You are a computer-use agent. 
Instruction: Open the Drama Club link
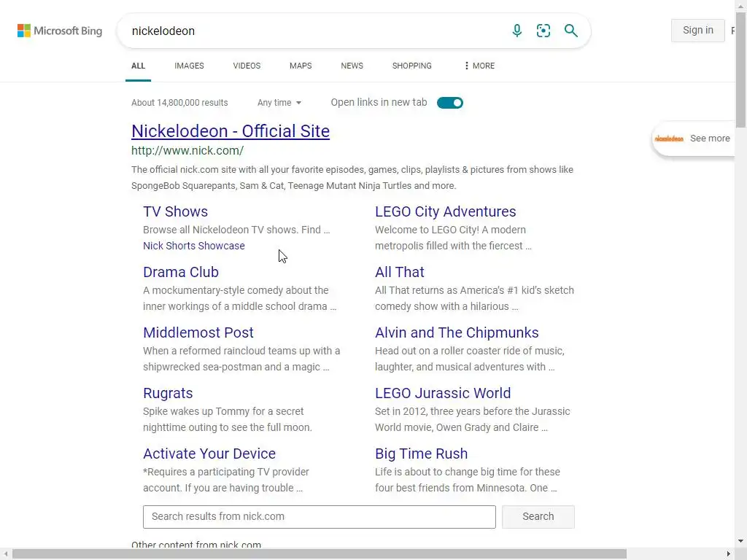[x=181, y=272]
